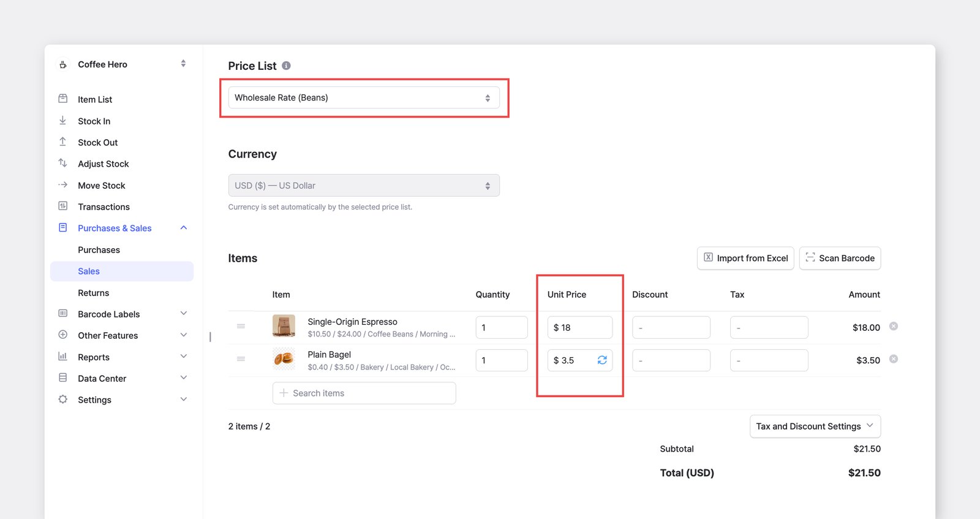
Task: Open the Wholesale Rate (Beans) price list dropdown
Action: (364, 98)
